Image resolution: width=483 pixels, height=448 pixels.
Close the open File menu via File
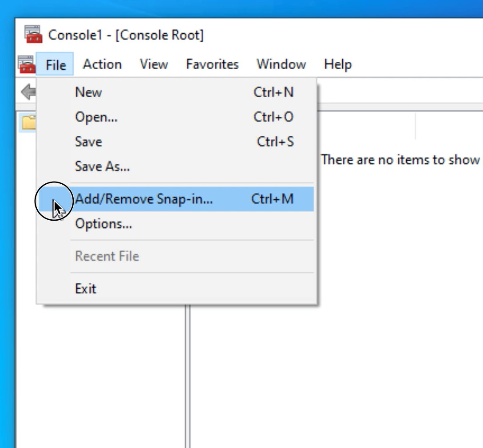coord(55,65)
